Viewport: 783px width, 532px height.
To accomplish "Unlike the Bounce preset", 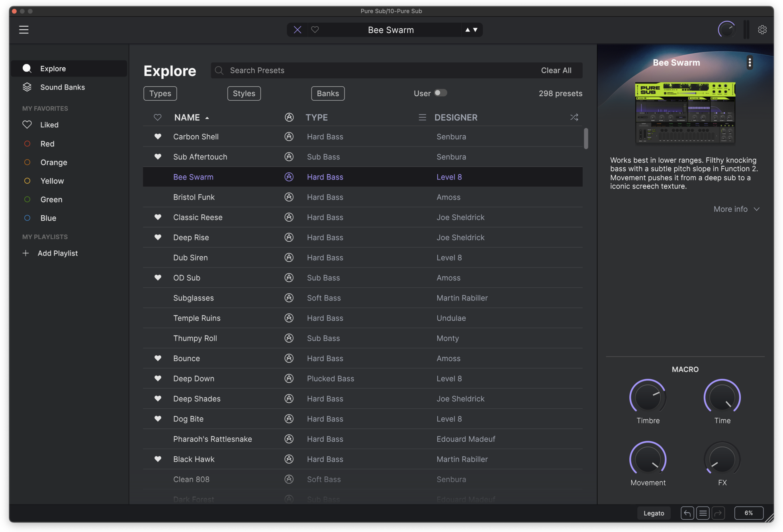I will coord(158,358).
